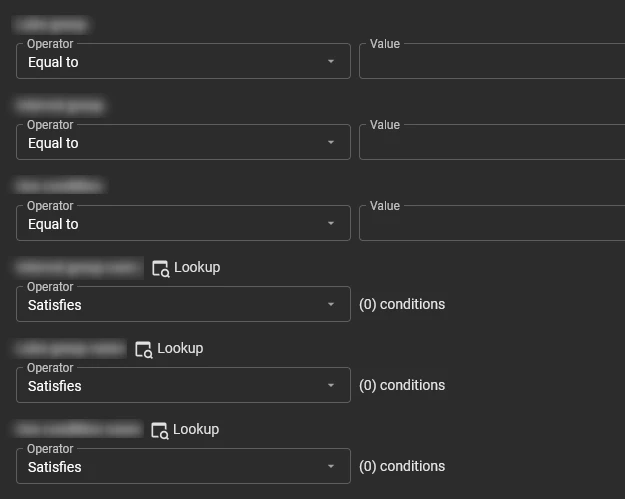Open the bottom '(0) conditions' link
The height and width of the screenshot is (499, 625).
pyautogui.click(x=402, y=466)
